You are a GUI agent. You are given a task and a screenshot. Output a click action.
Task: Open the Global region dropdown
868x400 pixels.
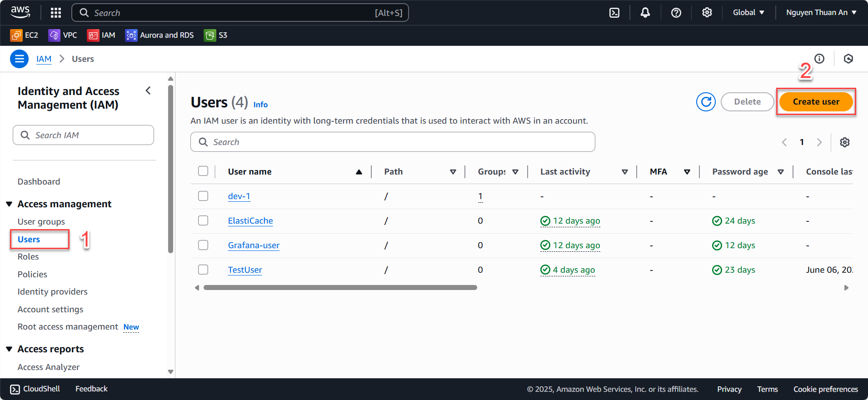(x=748, y=13)
